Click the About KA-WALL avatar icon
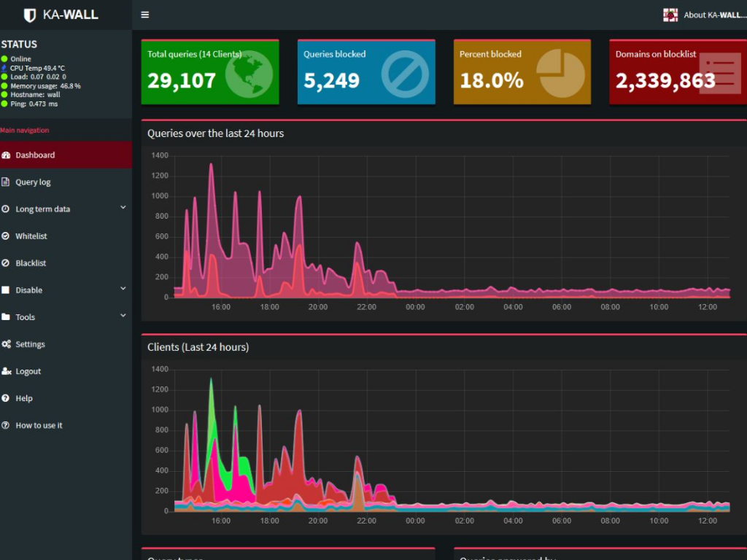This screenshot has width=747, height=560. [670, 15]
